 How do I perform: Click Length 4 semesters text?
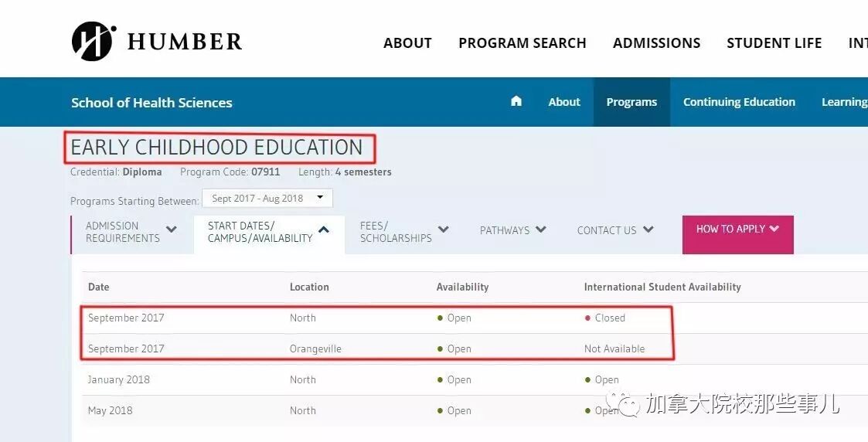pyautogui.click(x=345, y=172)
